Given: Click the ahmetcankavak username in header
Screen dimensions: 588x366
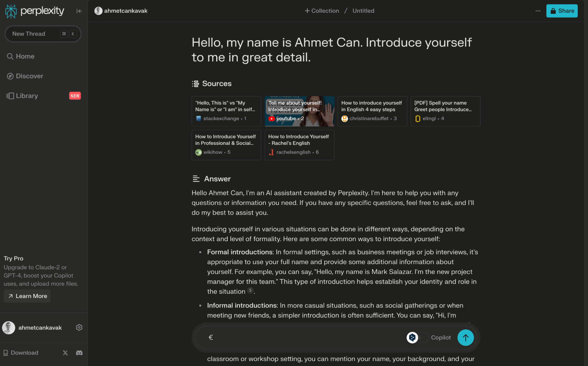Looking at the screenshot, I should tap(126, 11).
